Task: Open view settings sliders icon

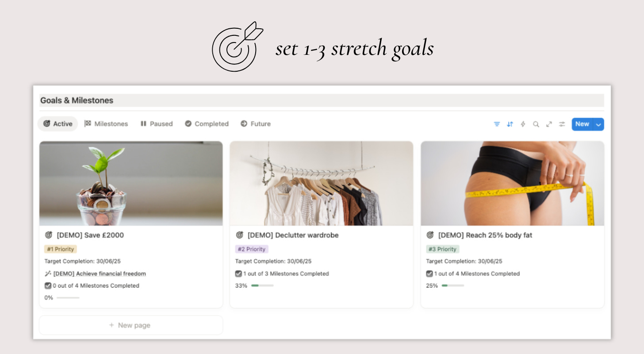Action: tap(562, 124)
